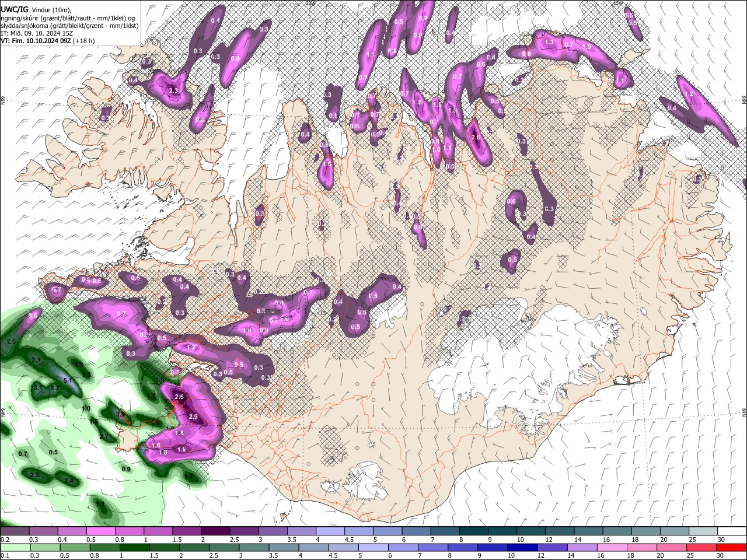
Task: Click the 'rigning/skúrir' legend description line
Action: click(69, 17)
